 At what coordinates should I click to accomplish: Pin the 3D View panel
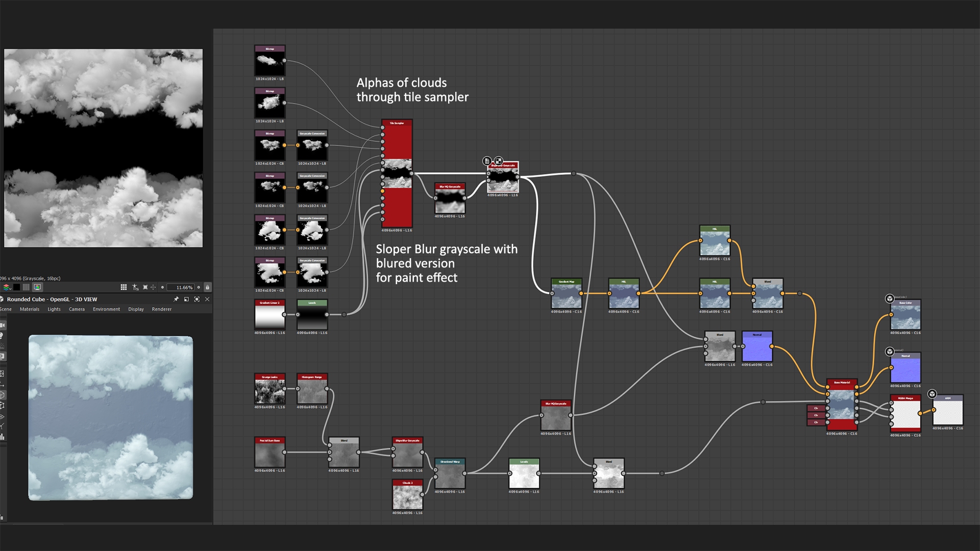coord(176,299)
